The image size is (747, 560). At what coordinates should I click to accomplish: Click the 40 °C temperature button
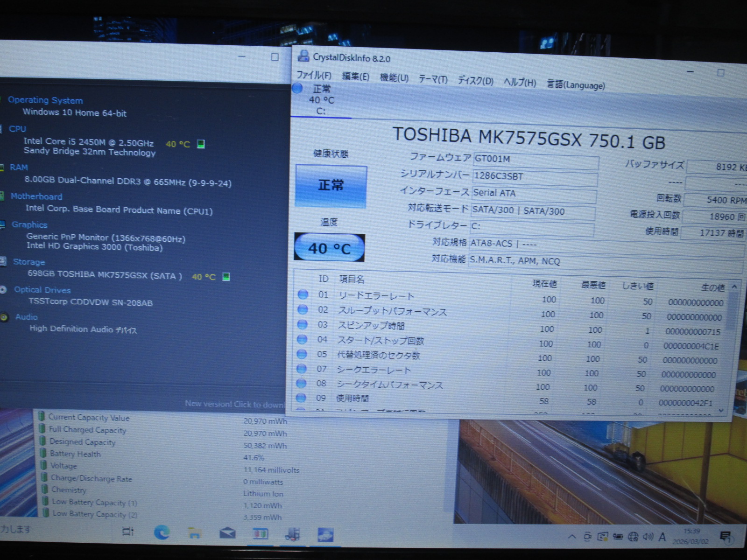[329, 248]
